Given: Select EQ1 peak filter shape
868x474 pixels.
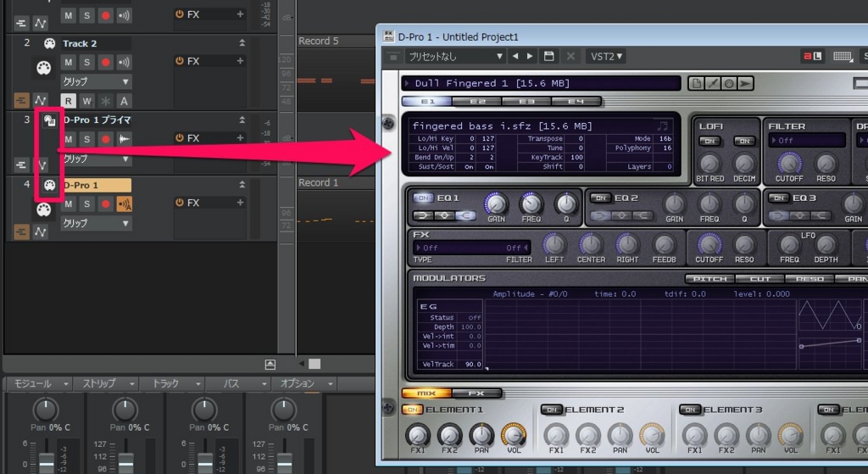Looking at the screenshot, I should (x=444, y=215).
